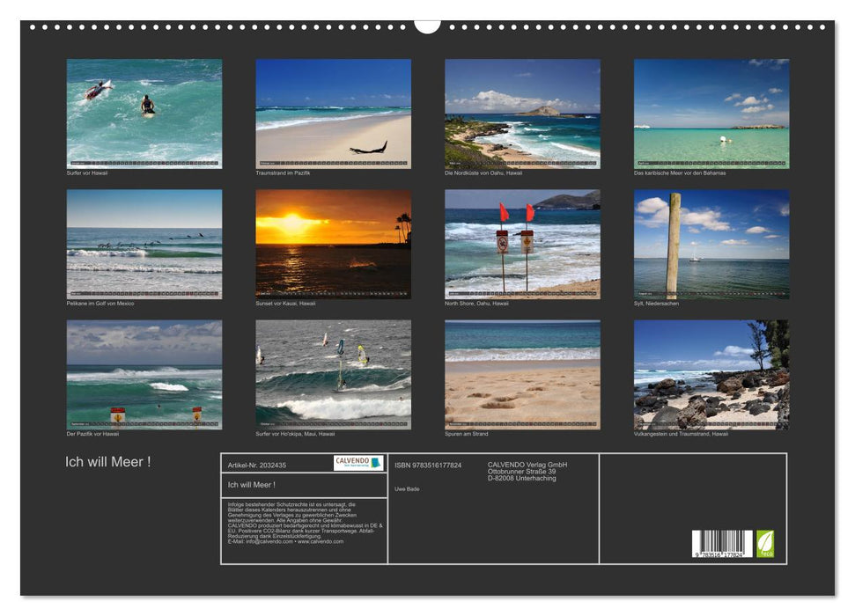This screenshot has height=616, width=855.
Task: Click the barcode at bottom right
Action: [722, 544]
